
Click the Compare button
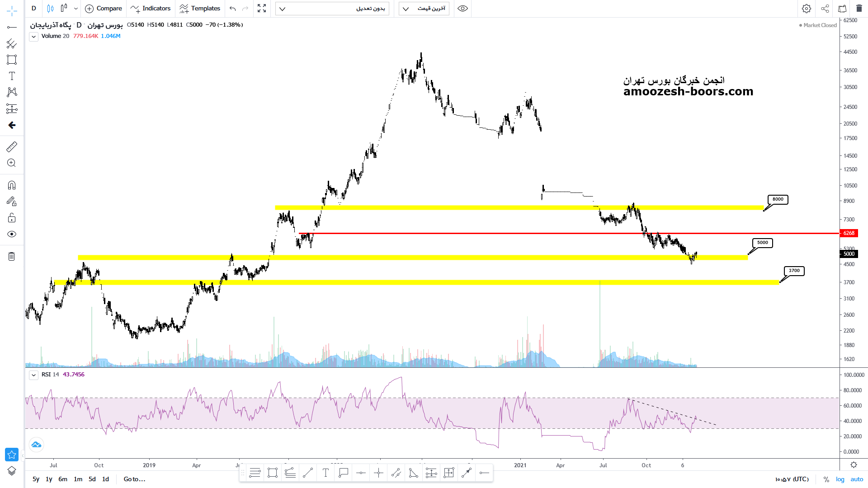[x=104, y=9]
